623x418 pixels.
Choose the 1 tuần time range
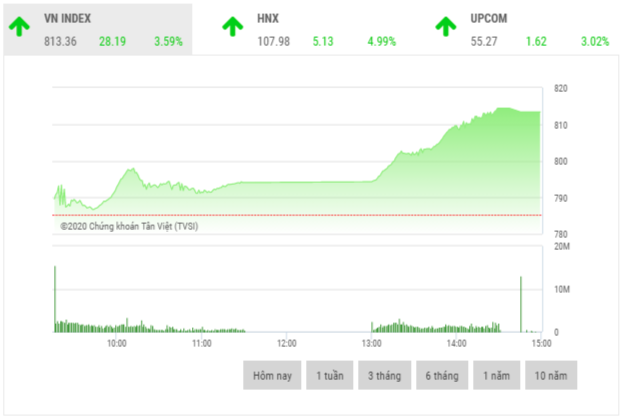click(x=331, y=375)
